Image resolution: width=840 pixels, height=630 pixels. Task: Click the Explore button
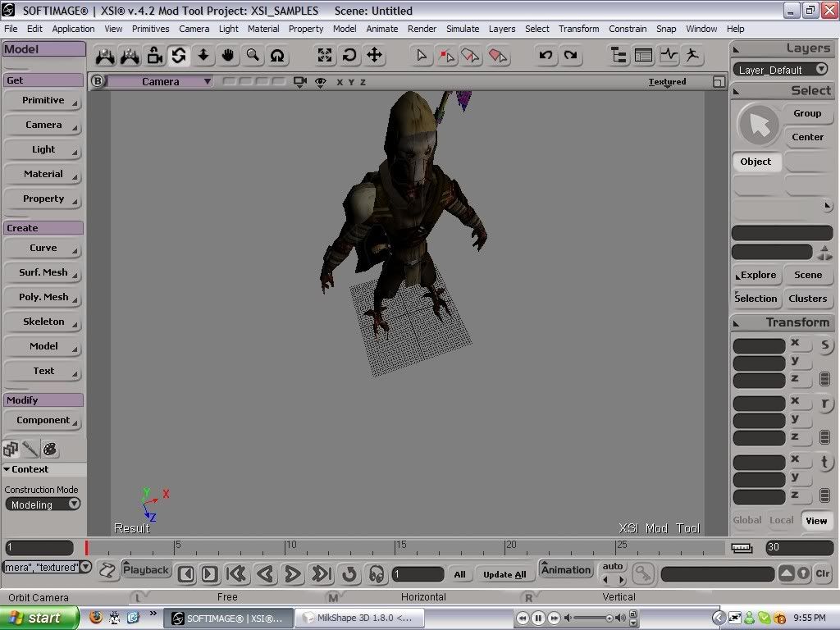757,275
